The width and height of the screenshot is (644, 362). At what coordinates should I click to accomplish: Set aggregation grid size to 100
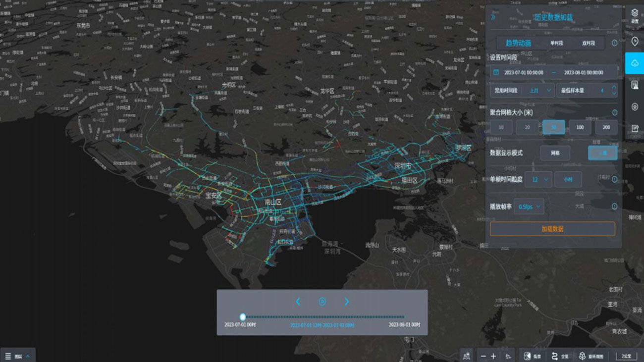point(580,127)
